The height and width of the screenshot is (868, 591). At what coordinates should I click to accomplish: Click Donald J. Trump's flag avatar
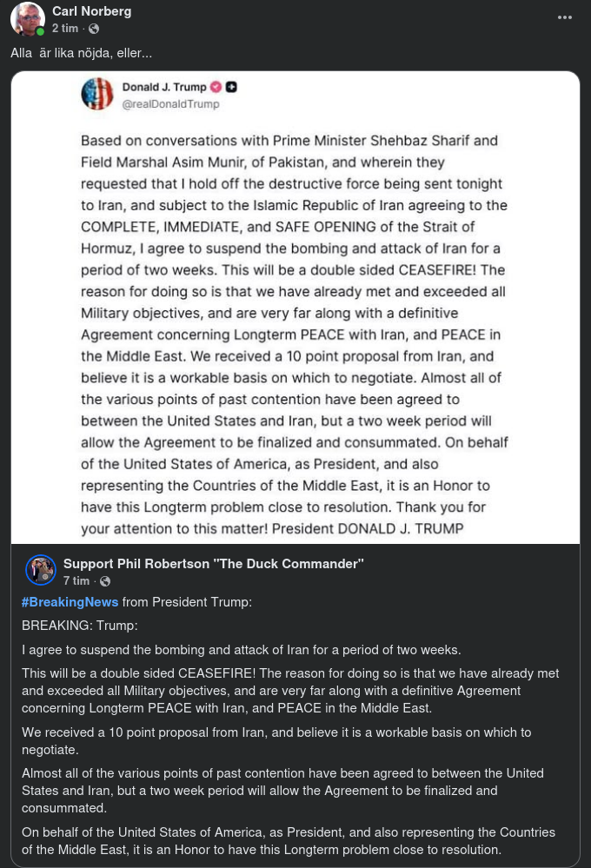[x=97, y=94]
